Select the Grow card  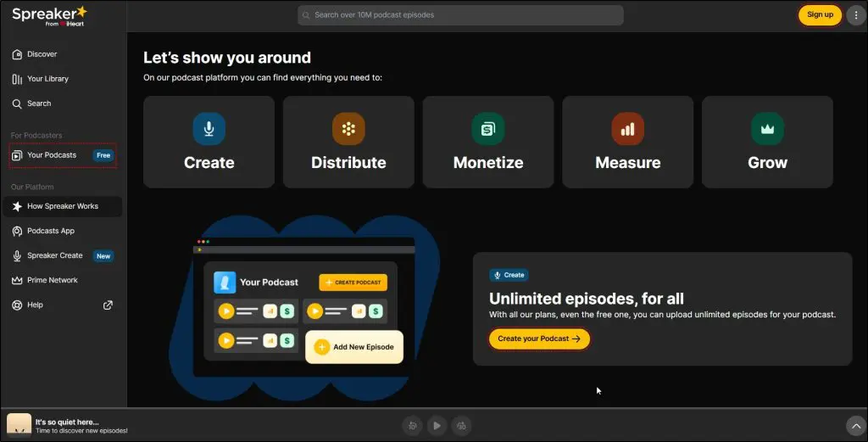tap(767, 143)
